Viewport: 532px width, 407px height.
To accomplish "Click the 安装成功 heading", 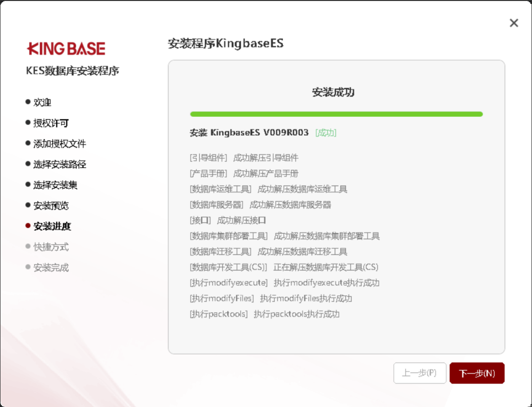I will pyautogui.click(x=333, y=92).
